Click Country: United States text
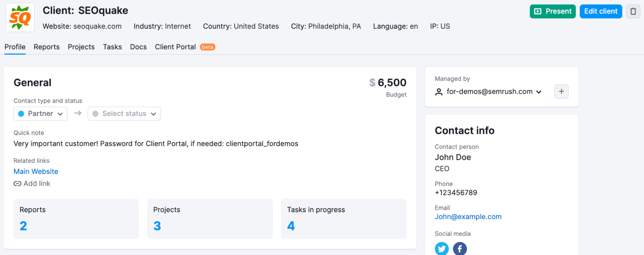 (x=241, y=26)
